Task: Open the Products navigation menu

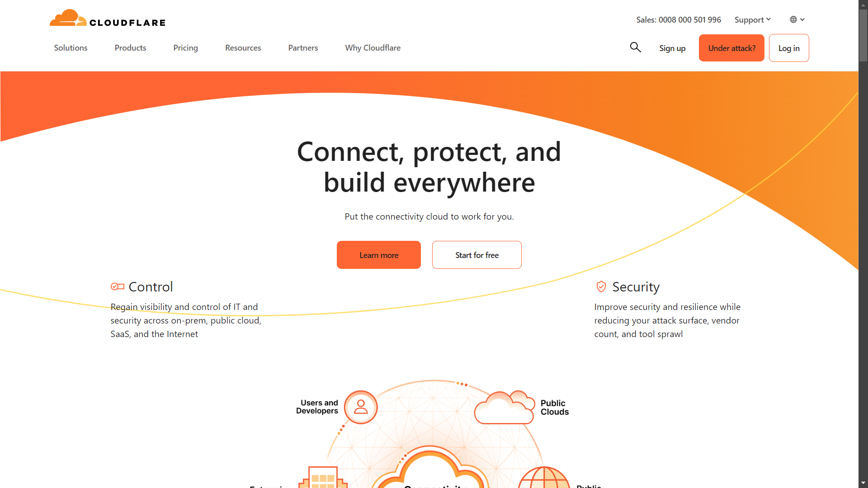Action: (130, 47)
